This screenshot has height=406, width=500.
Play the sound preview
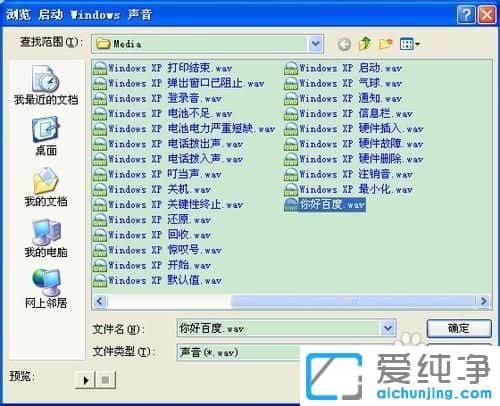(85, 380)
